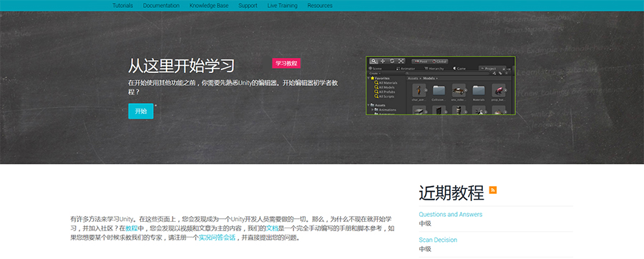Open Tutorials in the top navigation
Image resolution: width=644 pixels, height=259 pixels.
tap(123, 6)
